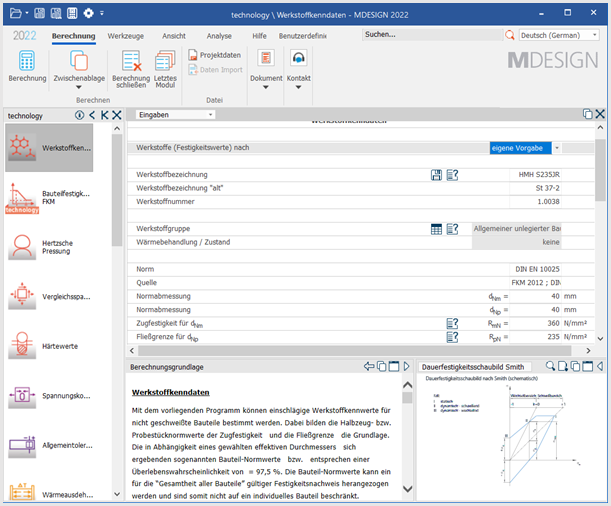Switch to the Berechnung ribbon tab
Image resolution: width=611 pixels, height=506 pixels.
pos(73,36)
